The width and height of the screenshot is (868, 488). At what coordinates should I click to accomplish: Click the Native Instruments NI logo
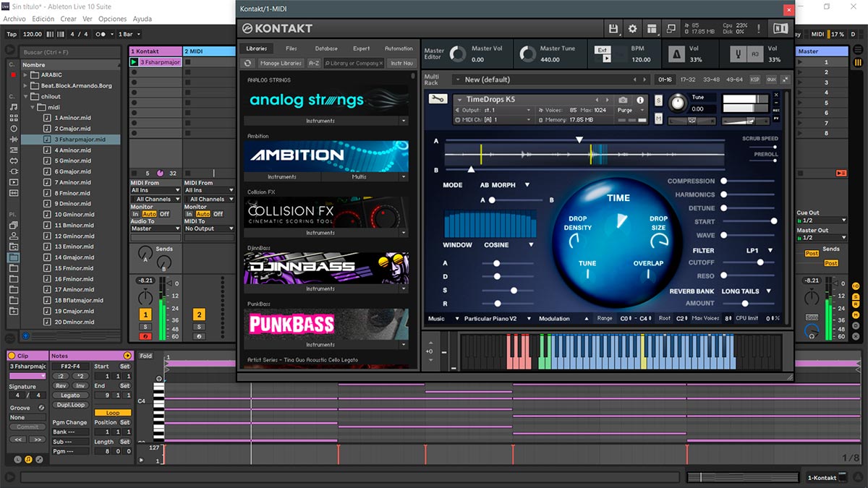[x=780, y=28]
